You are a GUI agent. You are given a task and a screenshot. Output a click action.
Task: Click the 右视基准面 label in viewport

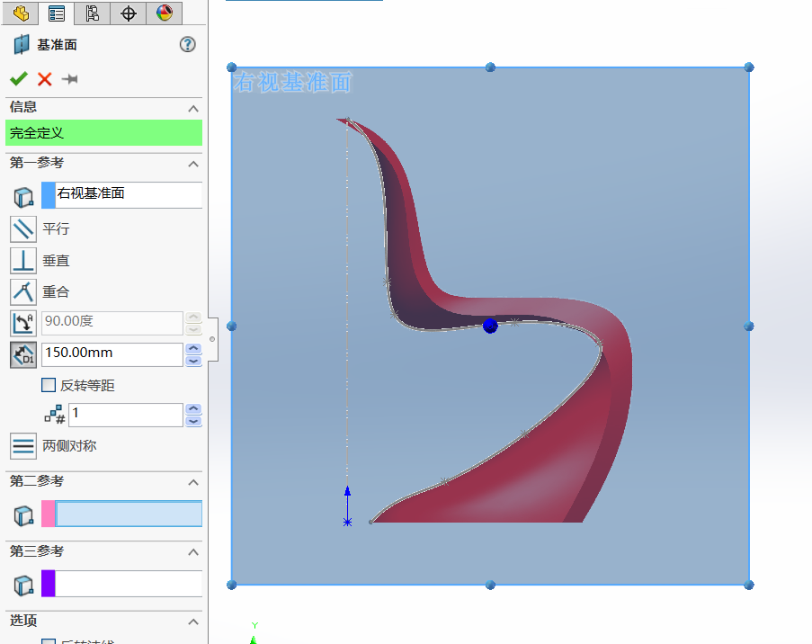292,83
